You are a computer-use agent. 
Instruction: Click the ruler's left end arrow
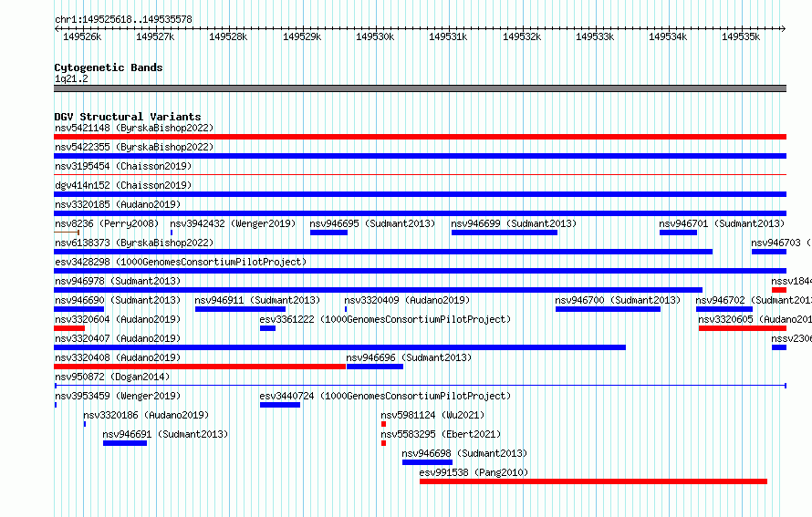point(57,28)
